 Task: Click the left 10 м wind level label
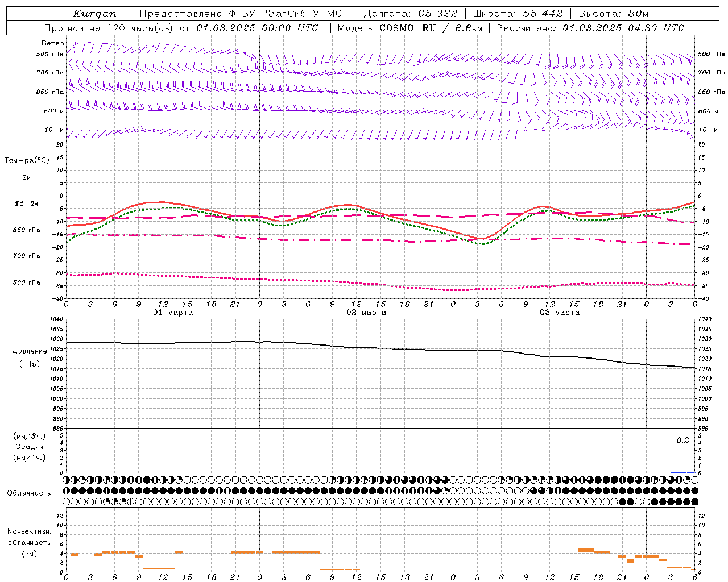(x=54, y=130)
